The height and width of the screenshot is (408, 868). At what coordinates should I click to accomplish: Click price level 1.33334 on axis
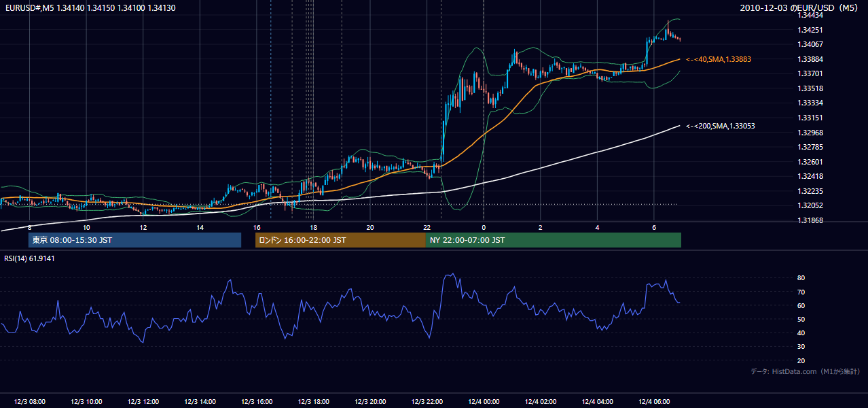(x=810, y=103)
